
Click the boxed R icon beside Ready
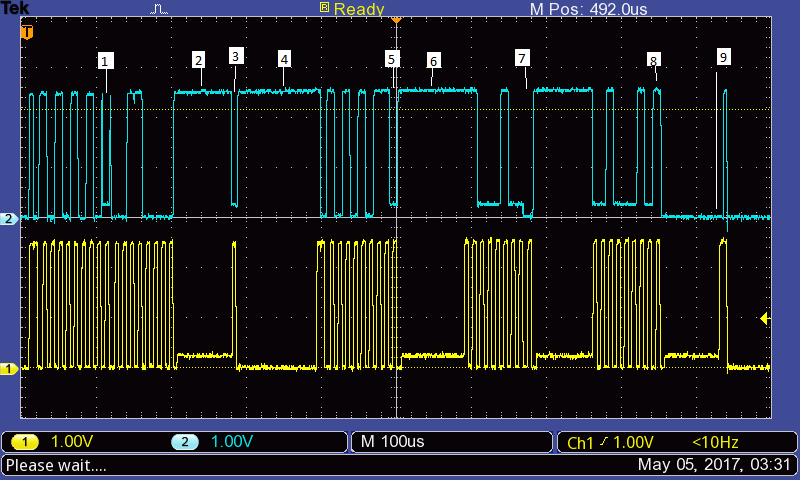click(324, 7)
